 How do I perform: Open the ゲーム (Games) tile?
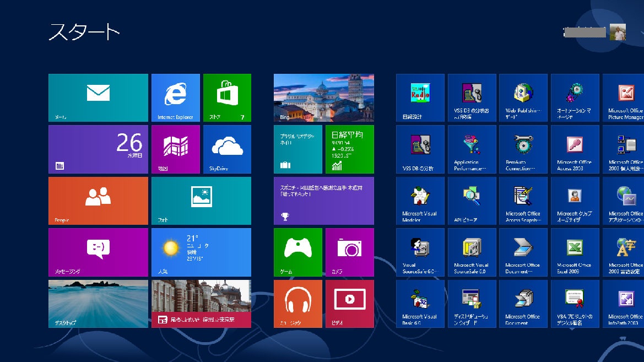[298, 252]
